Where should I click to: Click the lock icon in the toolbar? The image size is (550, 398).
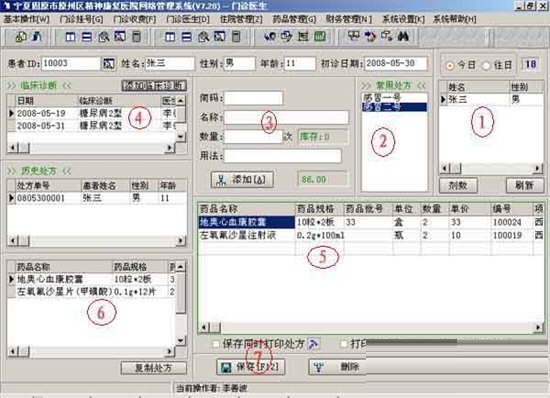(20, 36)
